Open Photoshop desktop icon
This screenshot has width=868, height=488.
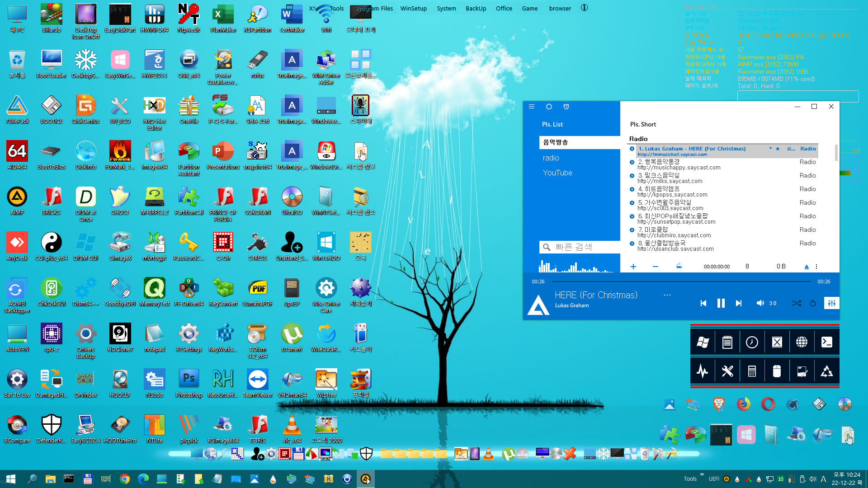(x=189, y=383)
